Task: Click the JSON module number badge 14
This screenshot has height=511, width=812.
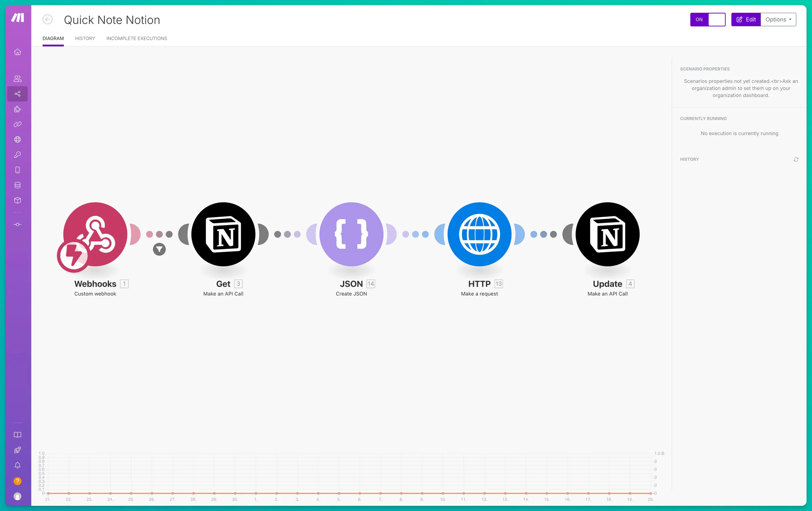Action: 371,284
